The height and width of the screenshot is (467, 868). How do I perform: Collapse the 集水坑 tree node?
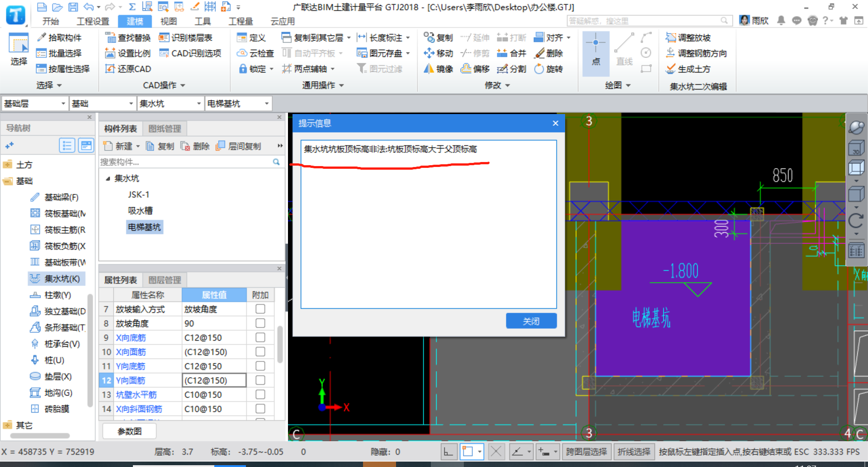click(108, 179)
